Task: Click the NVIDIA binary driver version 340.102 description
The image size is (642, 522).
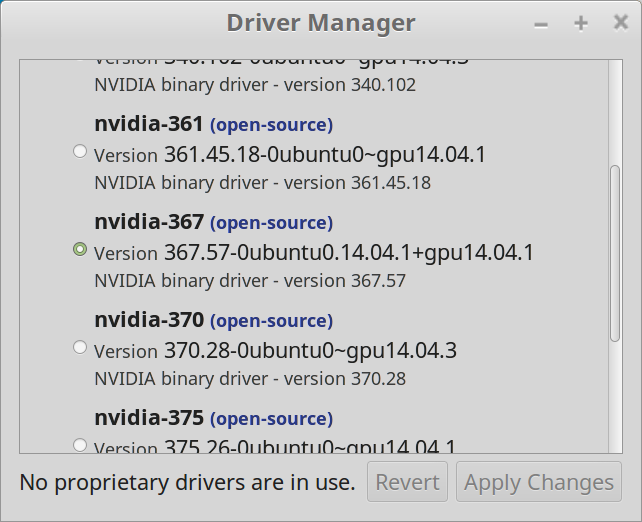Action: click(255, 85)
